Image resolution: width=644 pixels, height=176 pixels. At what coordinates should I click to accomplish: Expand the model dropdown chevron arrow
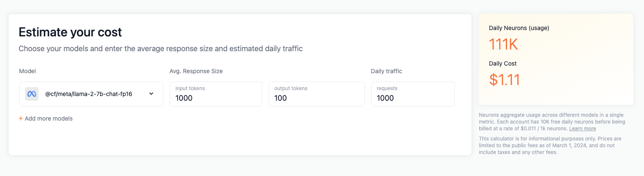(151, 94)
